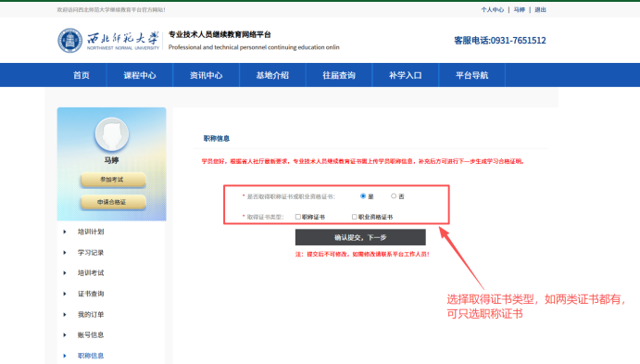
Task: Open 证书查询 in the sidebar
Action: (91, 294)
